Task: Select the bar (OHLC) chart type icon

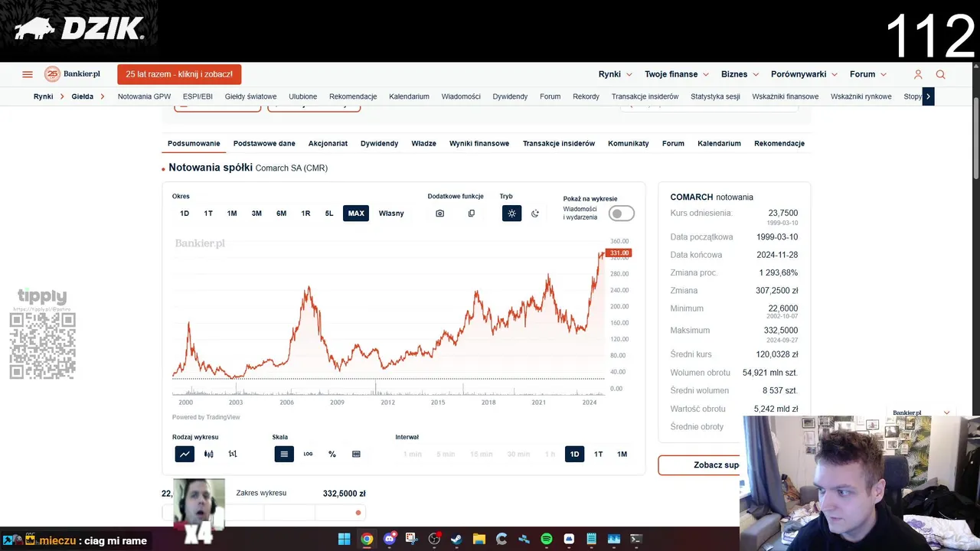Action: [233, 454]
